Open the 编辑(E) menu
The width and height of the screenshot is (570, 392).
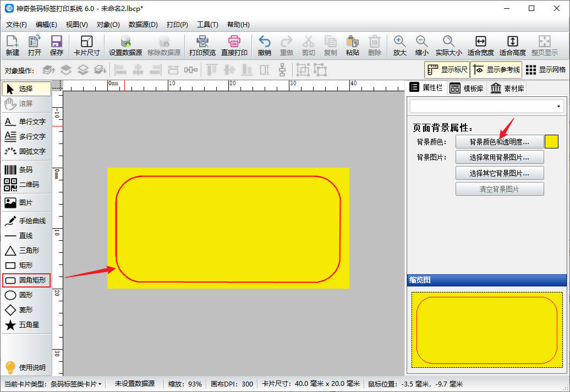[46, 24]
